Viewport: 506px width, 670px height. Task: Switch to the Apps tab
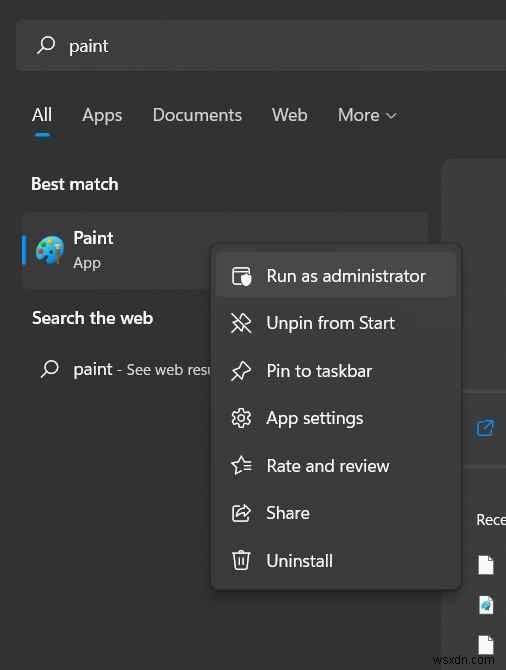coord(102,115)
